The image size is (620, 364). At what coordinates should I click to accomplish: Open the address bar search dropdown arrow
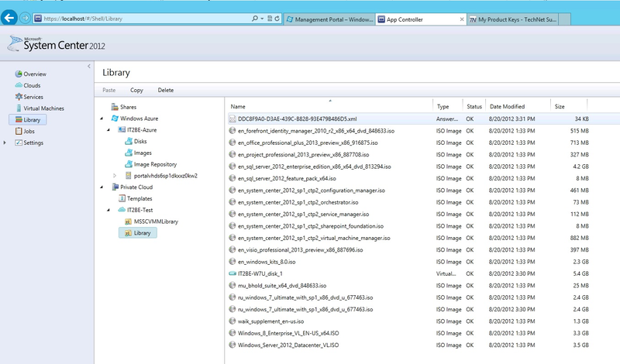262,19
